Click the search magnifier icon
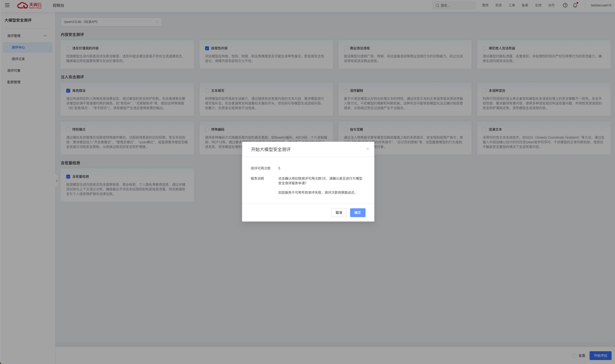615x364 pixels. tap(437, 6)
